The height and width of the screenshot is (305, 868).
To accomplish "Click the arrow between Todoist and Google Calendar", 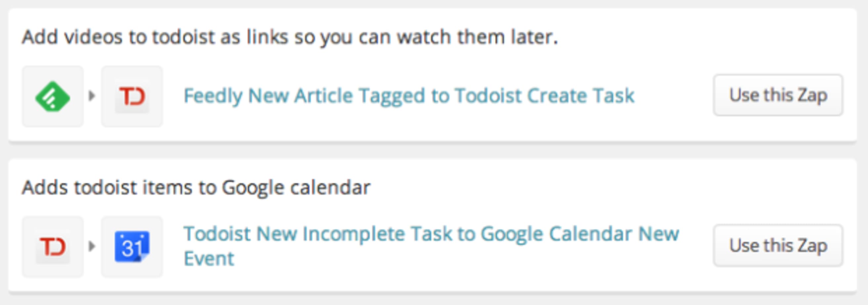I will click(x=92, y=246).
